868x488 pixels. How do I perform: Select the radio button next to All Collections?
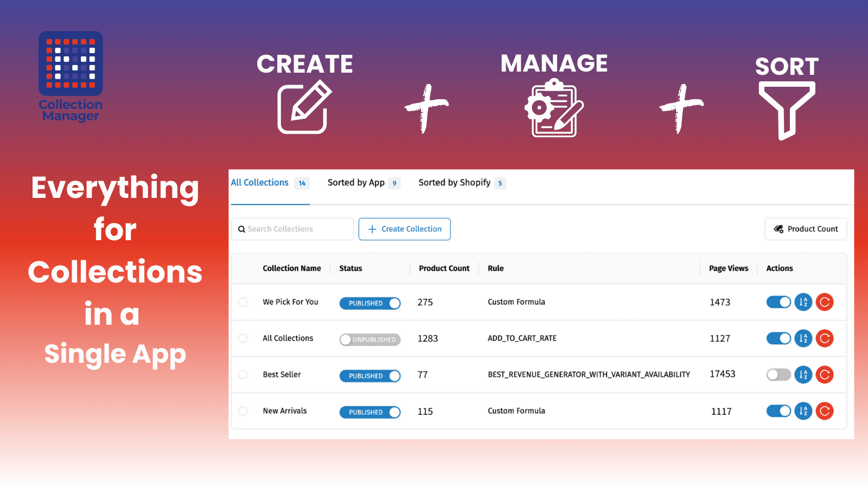point(242,338)
